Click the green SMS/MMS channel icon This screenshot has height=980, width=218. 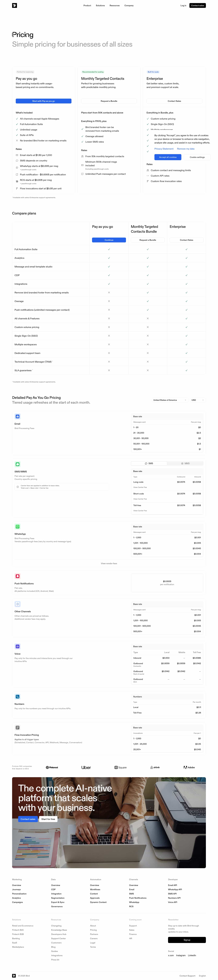[17, 464]
